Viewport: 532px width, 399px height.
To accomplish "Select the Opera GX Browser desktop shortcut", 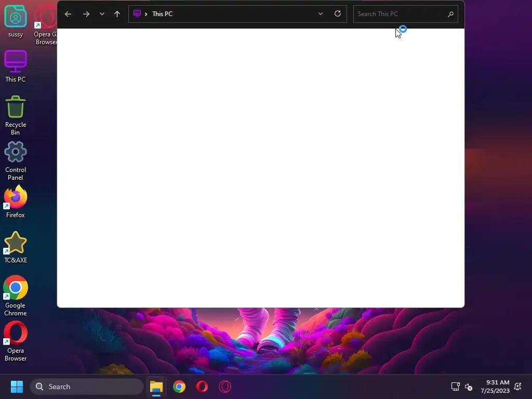I will 46,24.
